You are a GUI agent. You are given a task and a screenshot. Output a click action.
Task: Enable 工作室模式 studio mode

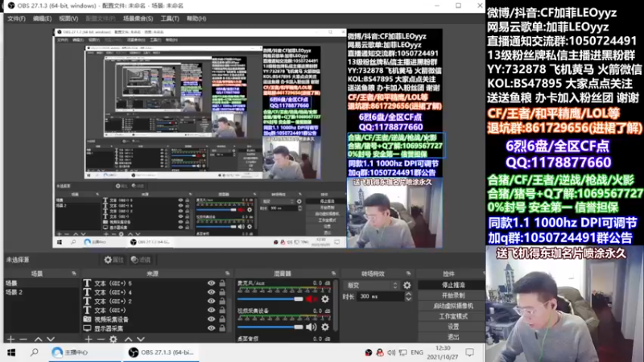click(x=452, y=316)
